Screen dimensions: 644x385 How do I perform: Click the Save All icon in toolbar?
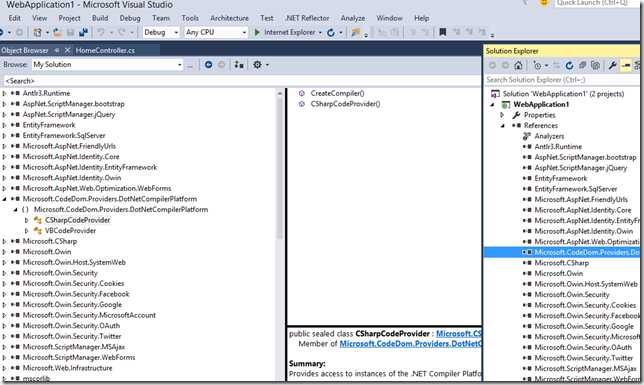pos(83,32)
